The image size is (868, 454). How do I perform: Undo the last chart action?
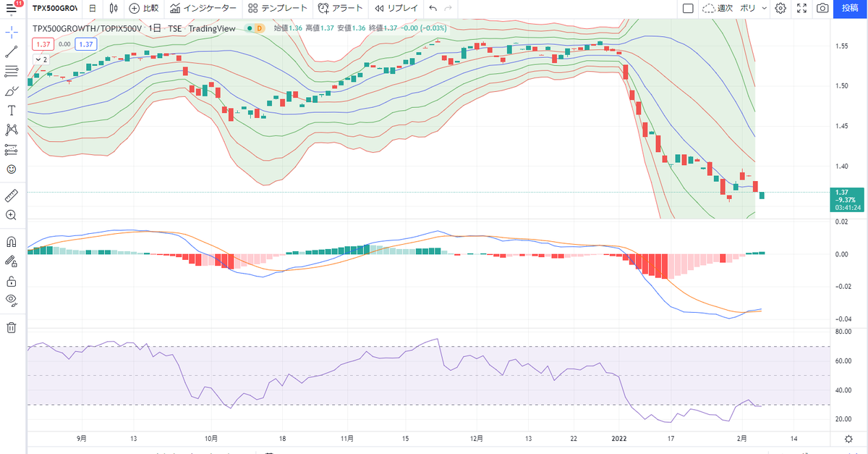433,9
